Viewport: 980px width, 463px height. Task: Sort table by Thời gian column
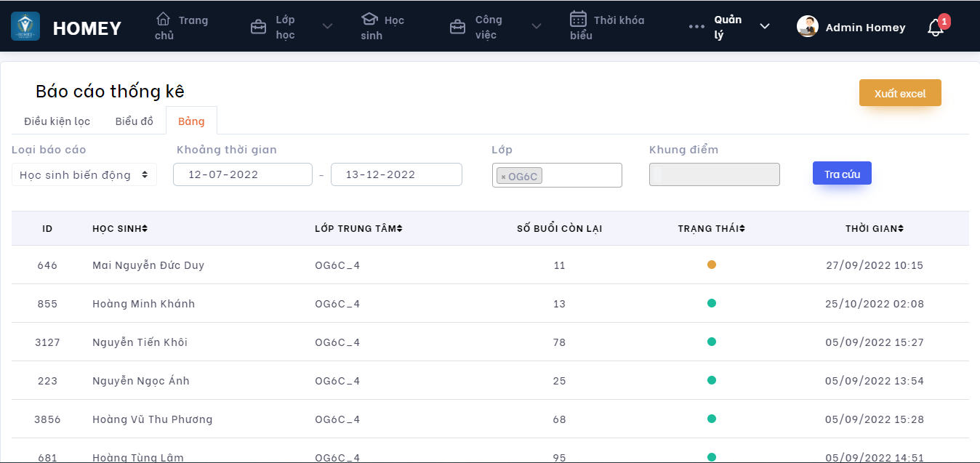tap(875, 228)
